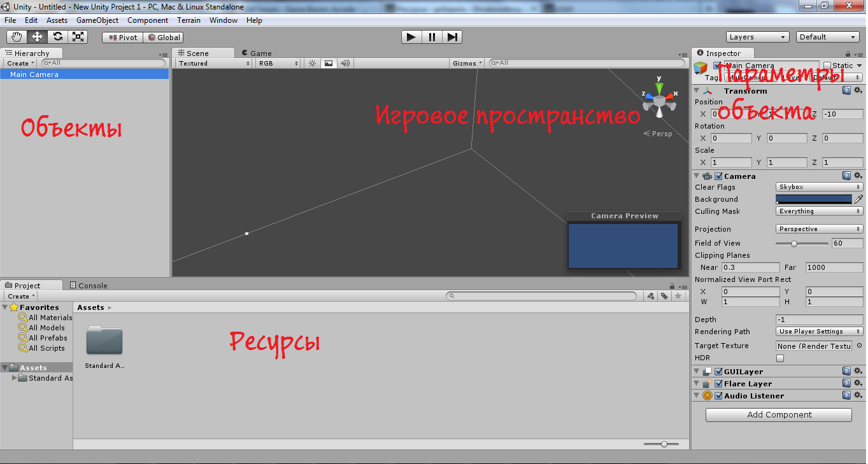
Task: Open the Default layout dropdown
Action: point(828,37)
